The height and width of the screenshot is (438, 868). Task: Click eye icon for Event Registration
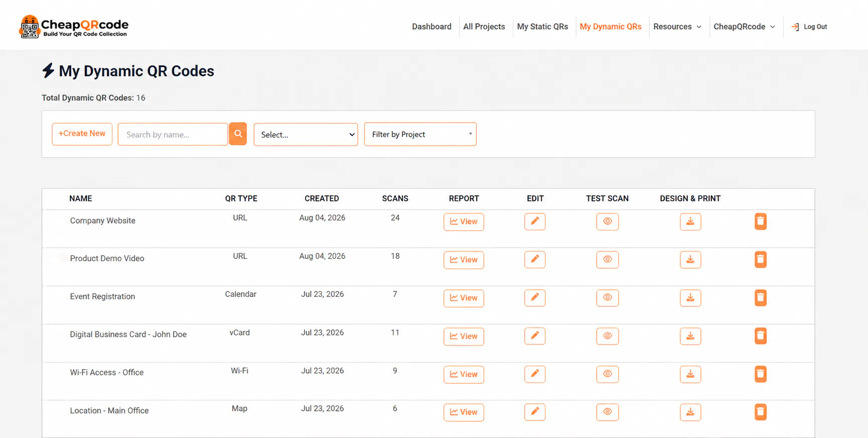tap(608, 298)
